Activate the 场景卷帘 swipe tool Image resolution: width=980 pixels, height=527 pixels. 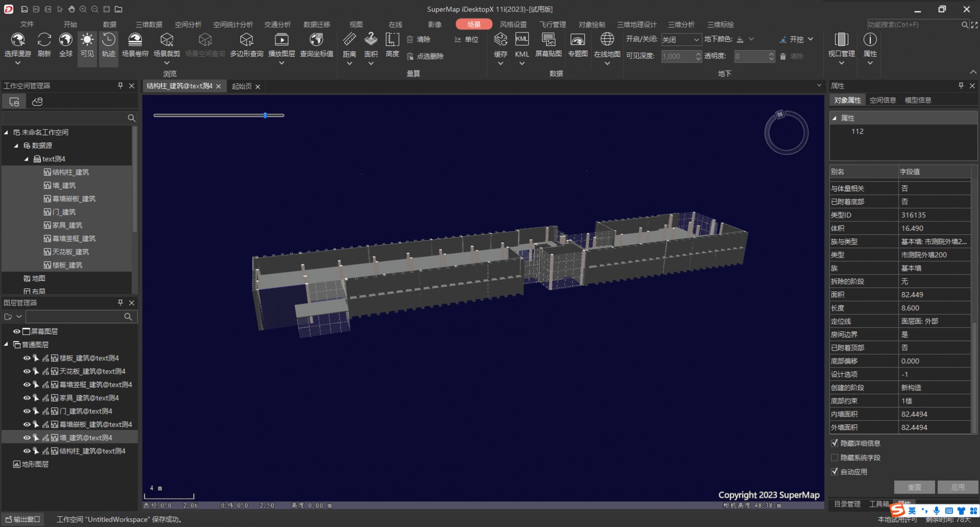135,44
